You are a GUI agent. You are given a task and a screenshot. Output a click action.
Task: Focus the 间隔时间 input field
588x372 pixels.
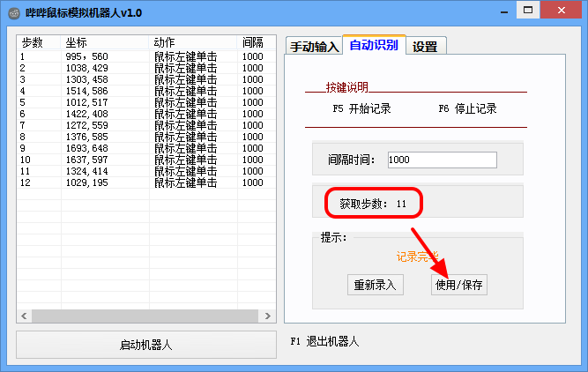(443, 160)
